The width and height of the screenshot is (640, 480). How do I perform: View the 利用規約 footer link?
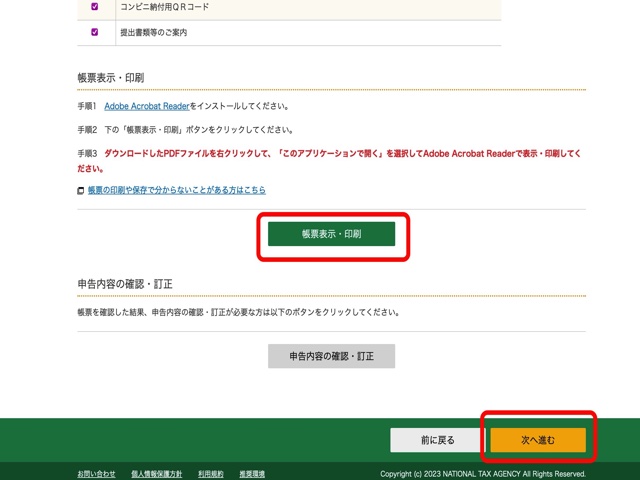click(210, 473)
